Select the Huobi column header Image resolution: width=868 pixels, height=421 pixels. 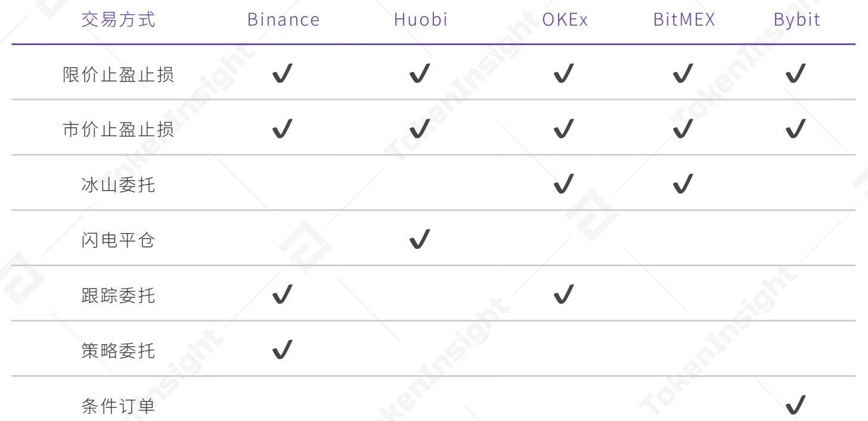tap(421, 20)
